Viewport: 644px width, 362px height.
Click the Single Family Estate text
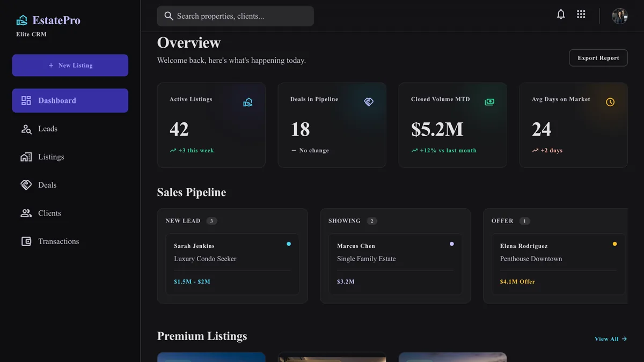[367, 259]
